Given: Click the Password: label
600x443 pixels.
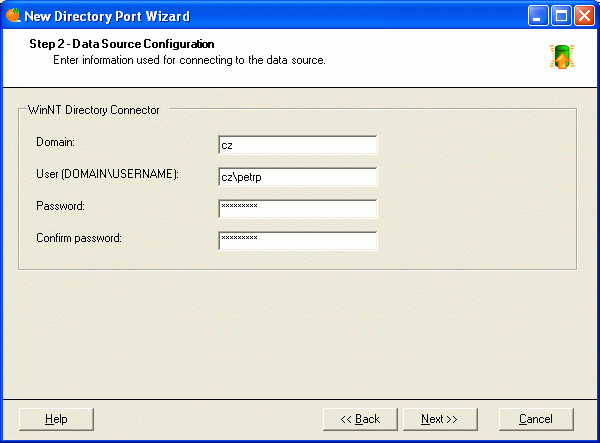Looking at the screenshot, I should click(x=60, y=206).
